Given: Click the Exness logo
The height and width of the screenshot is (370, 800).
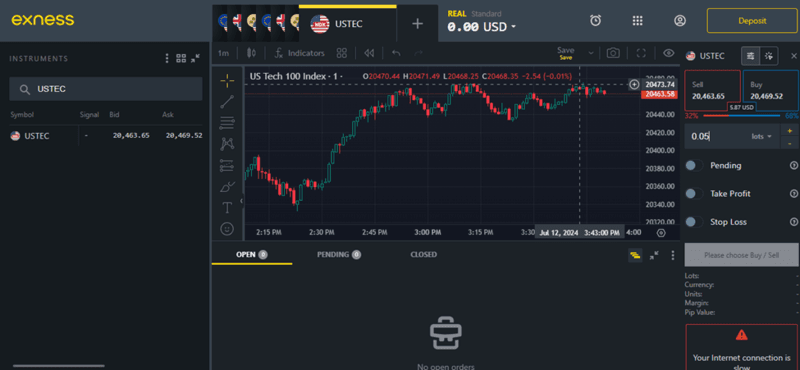Looking at the screenshot, I should click(43, 20).
